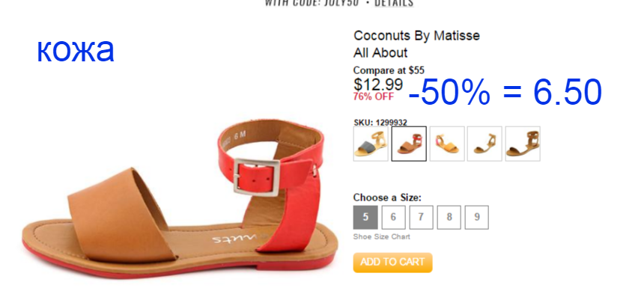Select the dark brown sandal thumbnail

pos(523,144)
